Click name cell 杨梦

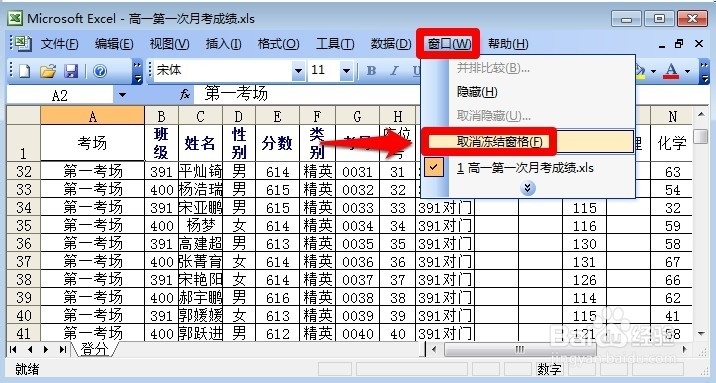point(200,226)
